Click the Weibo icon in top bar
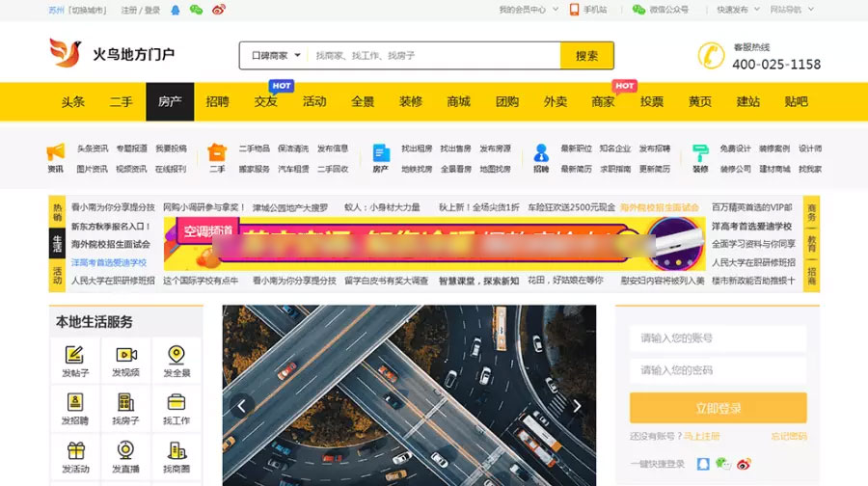The image size is (868, 486). tap(219, 10)
